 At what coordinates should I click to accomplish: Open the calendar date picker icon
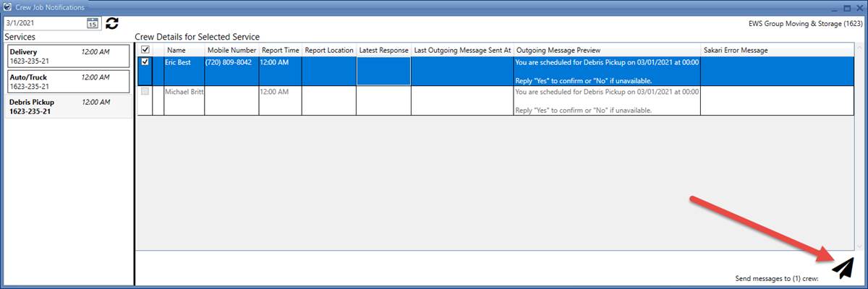93,23
